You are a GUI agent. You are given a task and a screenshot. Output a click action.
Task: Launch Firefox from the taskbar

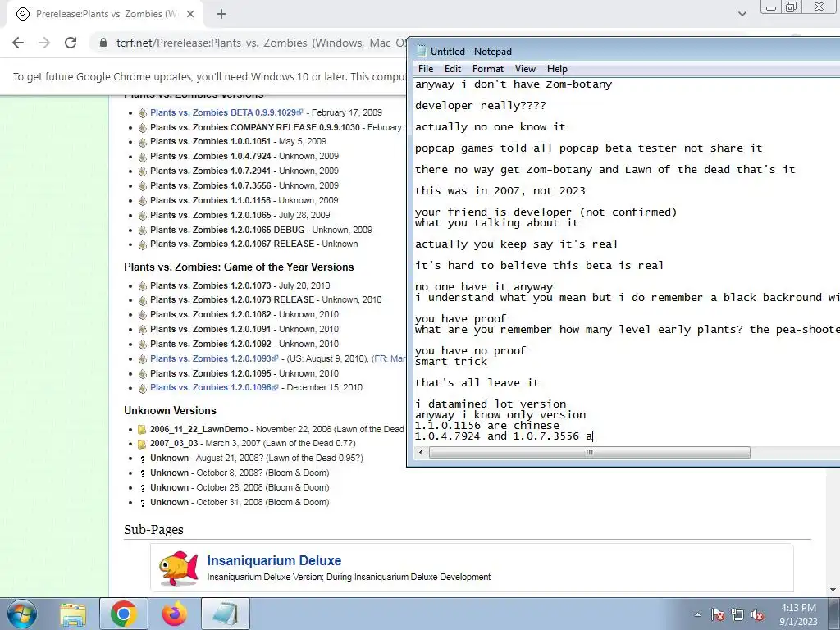pos(175,614)
